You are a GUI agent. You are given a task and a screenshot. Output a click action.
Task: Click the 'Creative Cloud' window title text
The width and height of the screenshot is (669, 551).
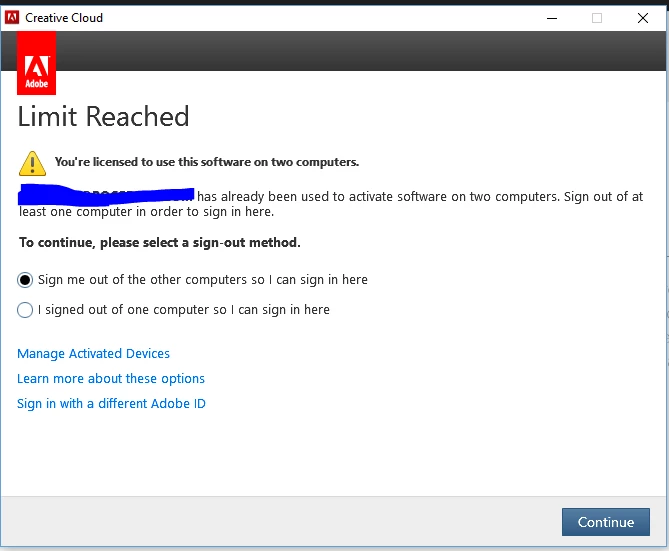point(64,17)
